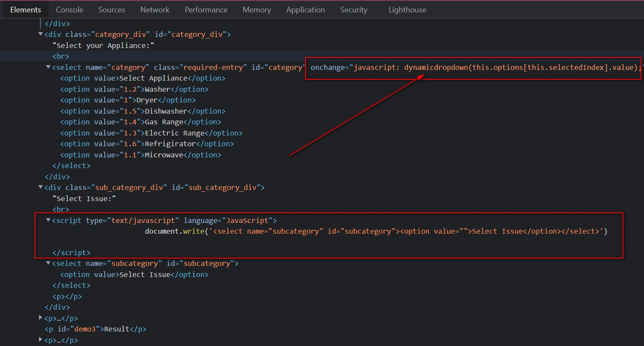
Task: Switch to the Console tab
Action: pyautogui.click(x=69, y=10)
